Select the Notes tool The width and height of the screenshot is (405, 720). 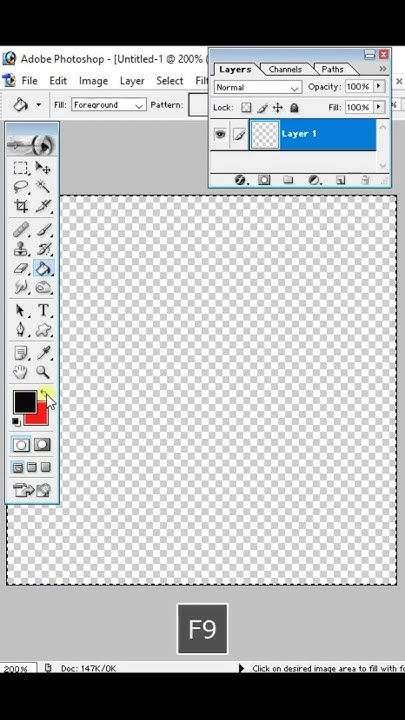click(x=21, y=353)
